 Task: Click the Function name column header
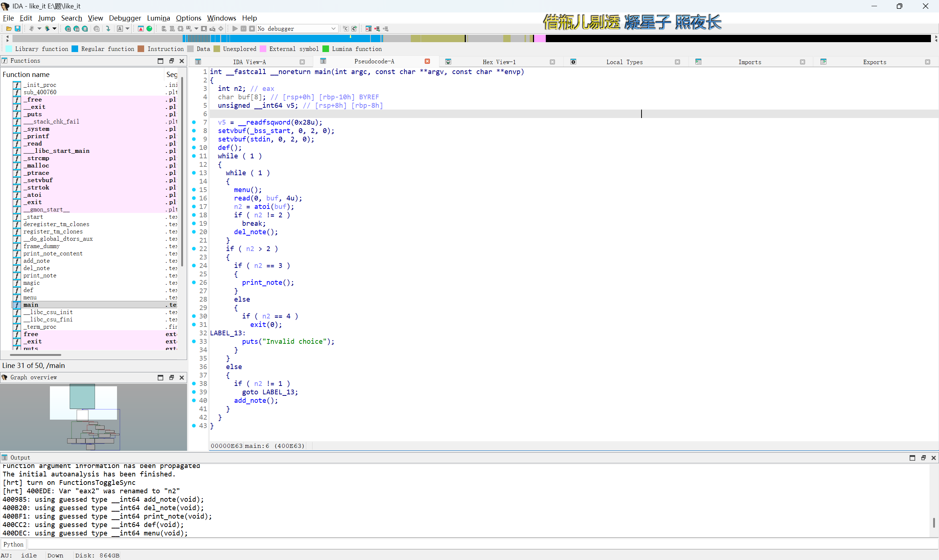[82, 74]
